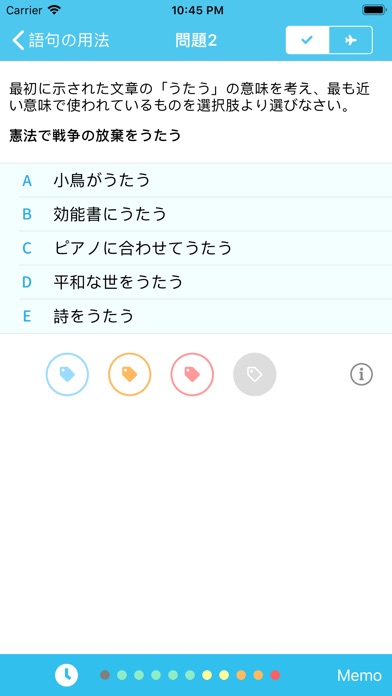Select the airplane mode segment
The width and height of the screenshot is (392, 696).
[x=351, y=40]
